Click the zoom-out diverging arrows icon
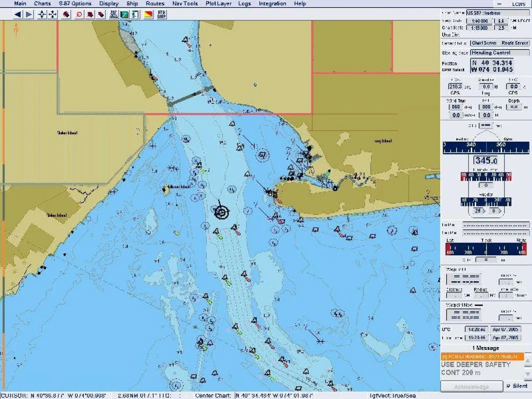Viewport: 532px width, 399px height. pos(53,14)
